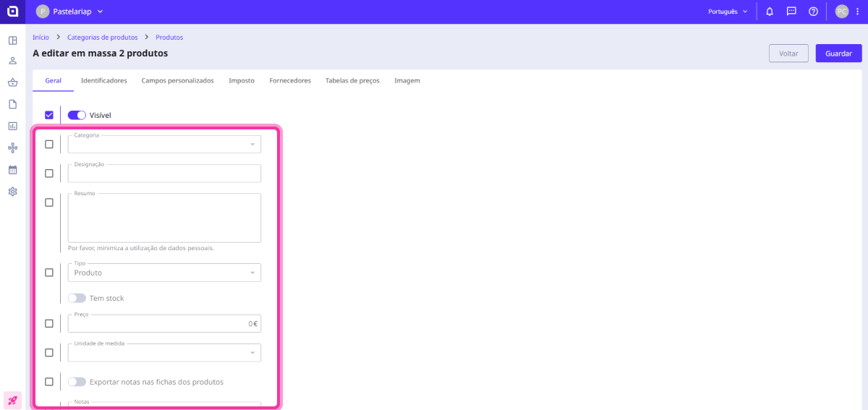Open the customers person icon in the sidebar
Screen dimensions: 868x410
12,61
